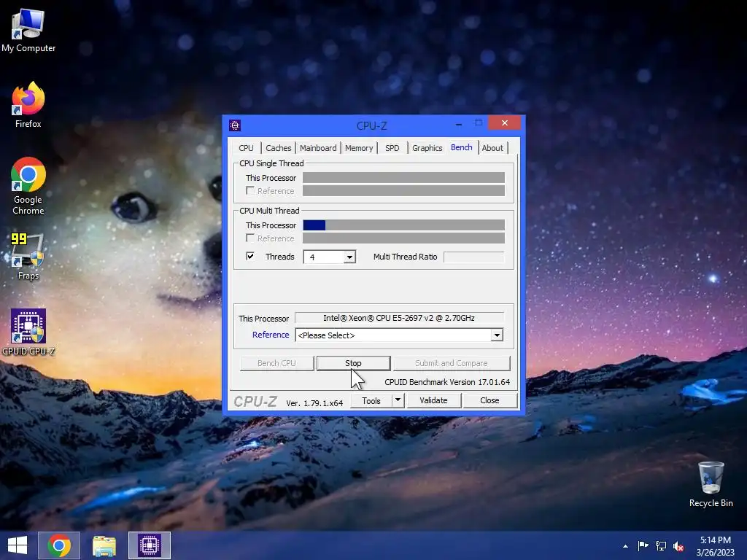This screenshot has height=560, width=747.
Task: Toggle Multi Thread Reference checkbox
Action: pos(250,238)
